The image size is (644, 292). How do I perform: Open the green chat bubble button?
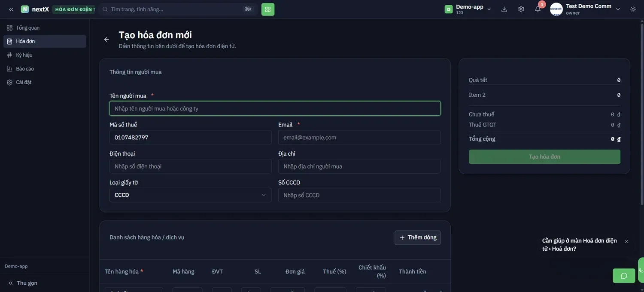coord(624,276)
